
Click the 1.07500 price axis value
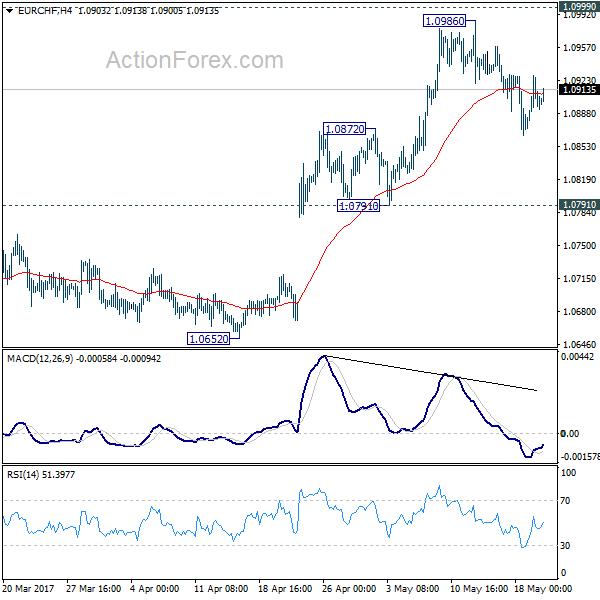coord(579,246)
